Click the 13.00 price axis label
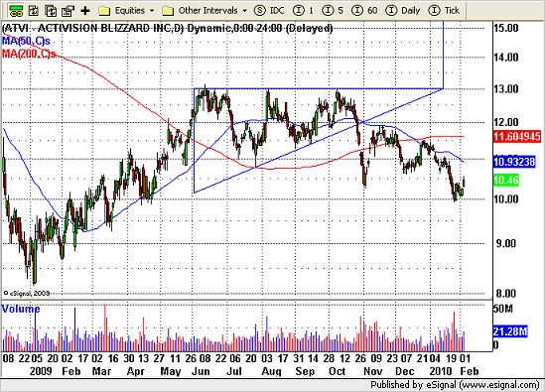This screenshot has width=545, height=392. coord(506,89)
